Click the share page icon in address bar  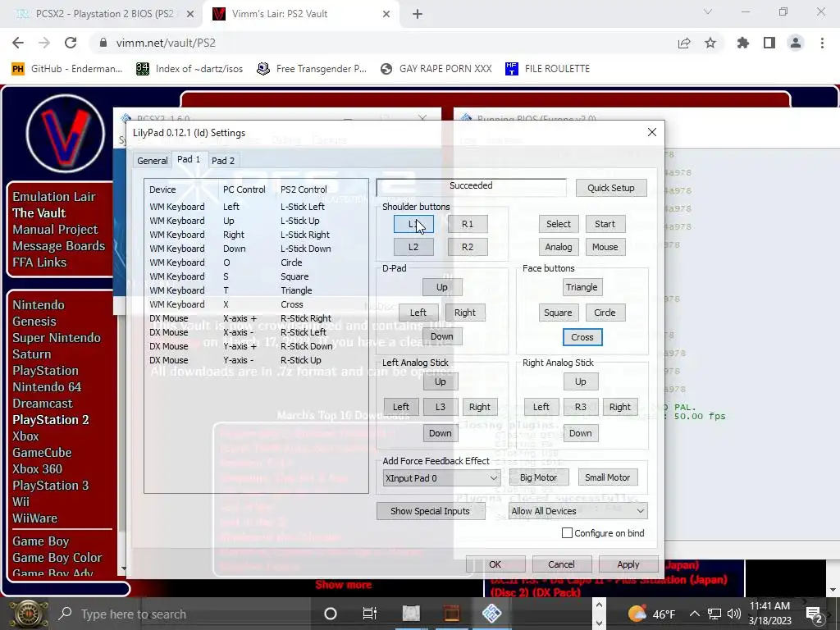(x=684, y=43)
